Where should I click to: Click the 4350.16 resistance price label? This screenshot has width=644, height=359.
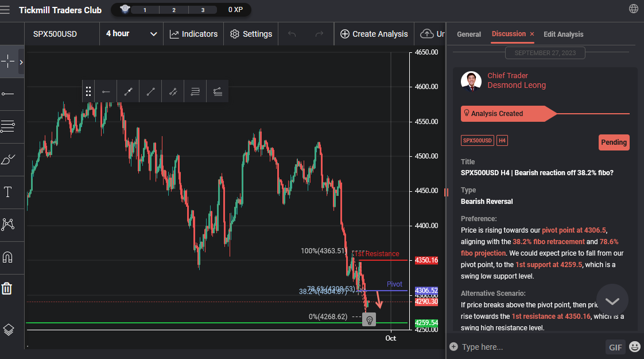tap(426, 260)
